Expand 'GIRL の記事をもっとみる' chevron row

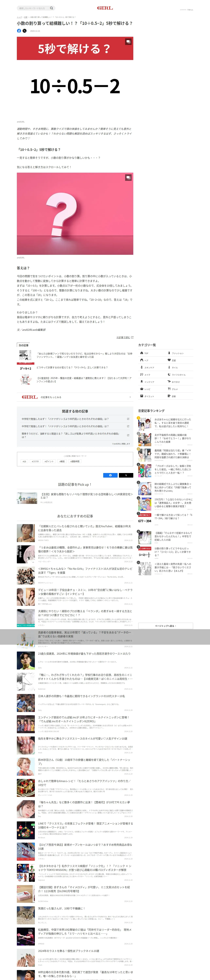point(75,397)
